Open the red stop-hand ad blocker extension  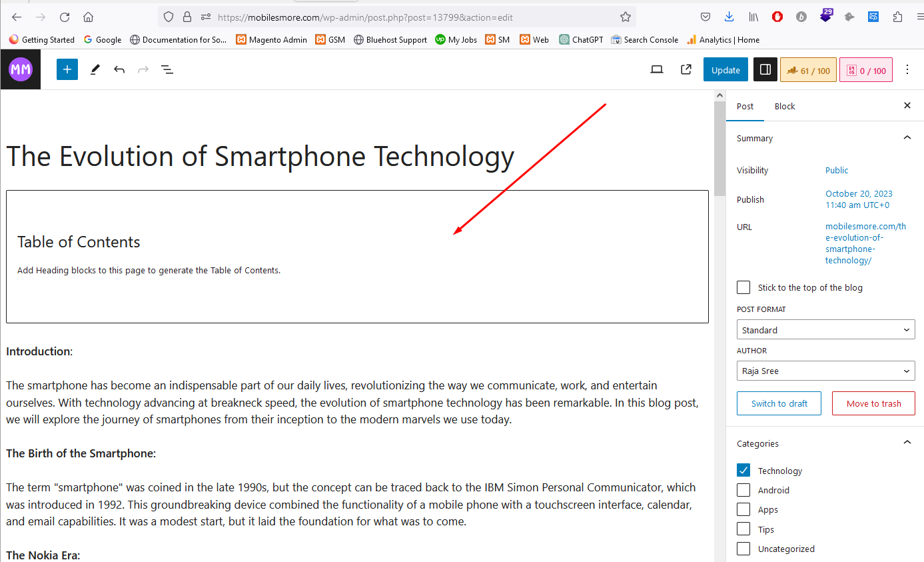(x=777, y=17)
